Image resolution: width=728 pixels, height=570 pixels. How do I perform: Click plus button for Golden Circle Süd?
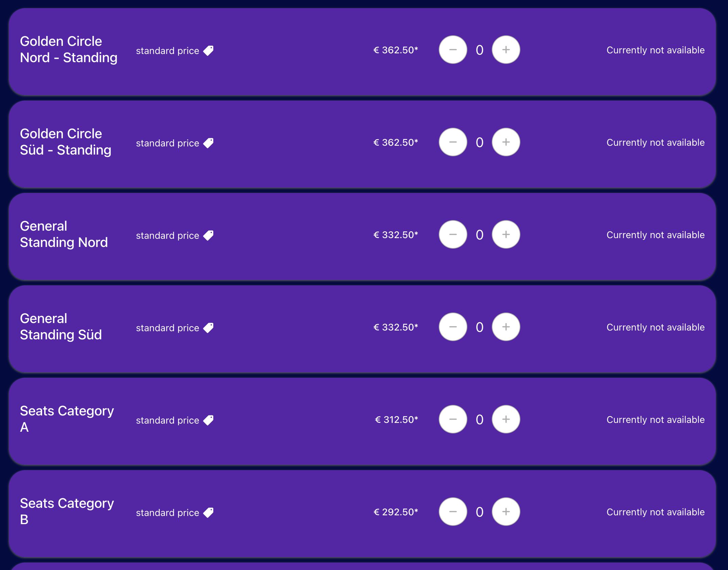pyautogui.click(x=506, y=142)
